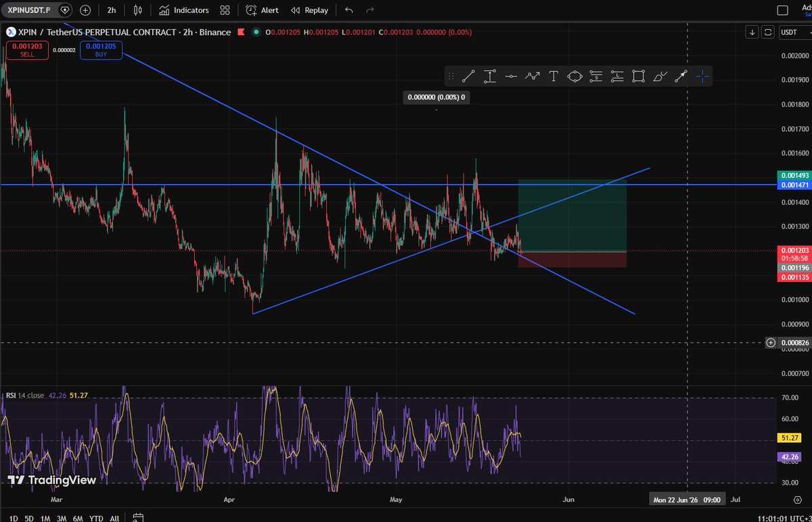Click the red stop-loss zone of long position
This screenshot has width=812, height=522.
(x=572, y=260)
